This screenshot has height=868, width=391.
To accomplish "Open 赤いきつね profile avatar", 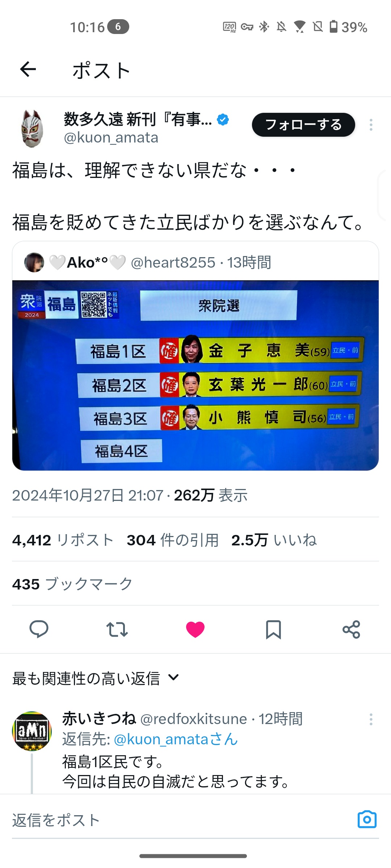I will [32, 731].
